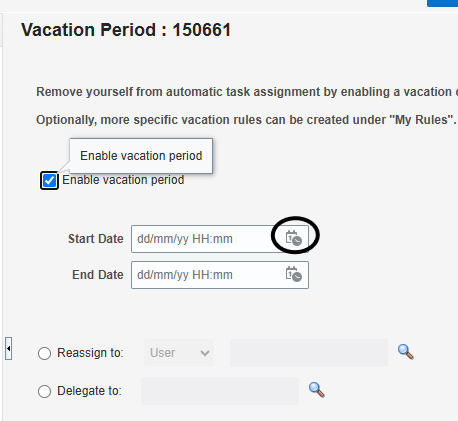Click the Enable vacation period checkbox label text
This screenshot has width=458, height=421.
[123, 180]
